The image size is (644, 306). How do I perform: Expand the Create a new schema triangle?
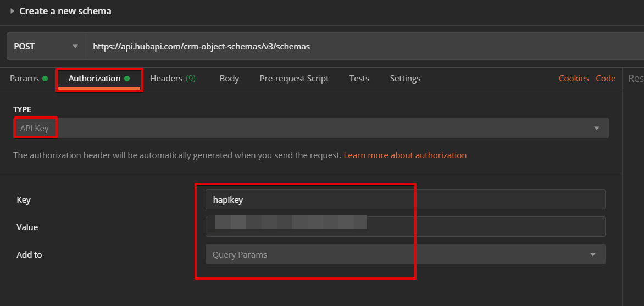(x=12, y=11)
